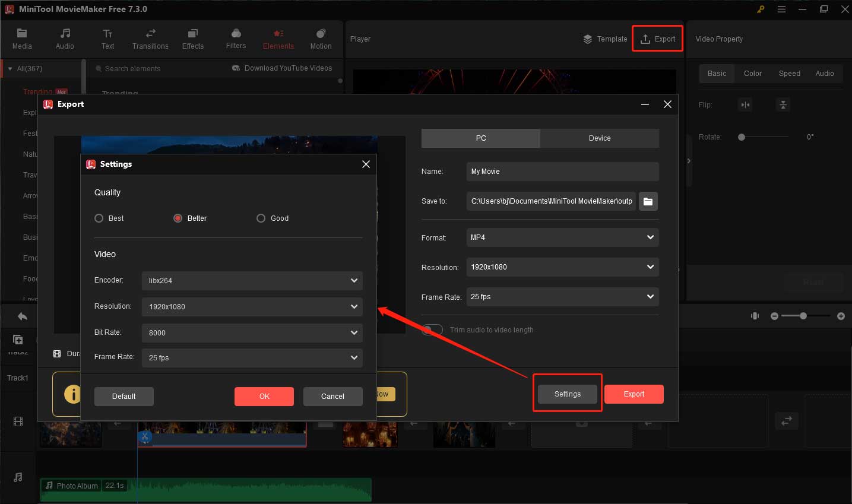
Task: Close the Settings dialog
Action: pos(366,164)
